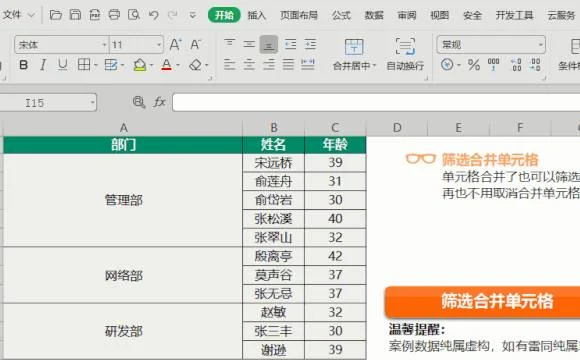Switch to the 视图 View tab
The width and height of the screenshot is (580, 360).
click(439, 15)
